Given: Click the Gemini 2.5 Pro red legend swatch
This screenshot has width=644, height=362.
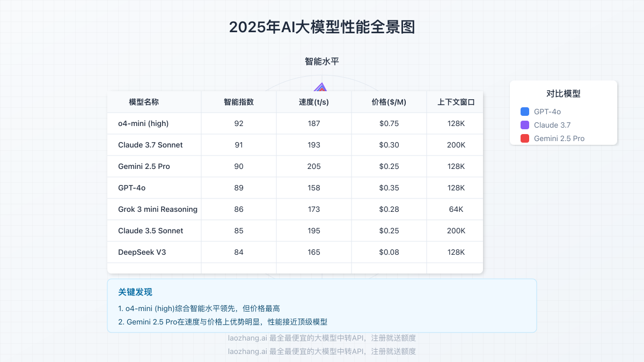Looking at the screenshot, I should pyautogui.click(x=525, y=138).
